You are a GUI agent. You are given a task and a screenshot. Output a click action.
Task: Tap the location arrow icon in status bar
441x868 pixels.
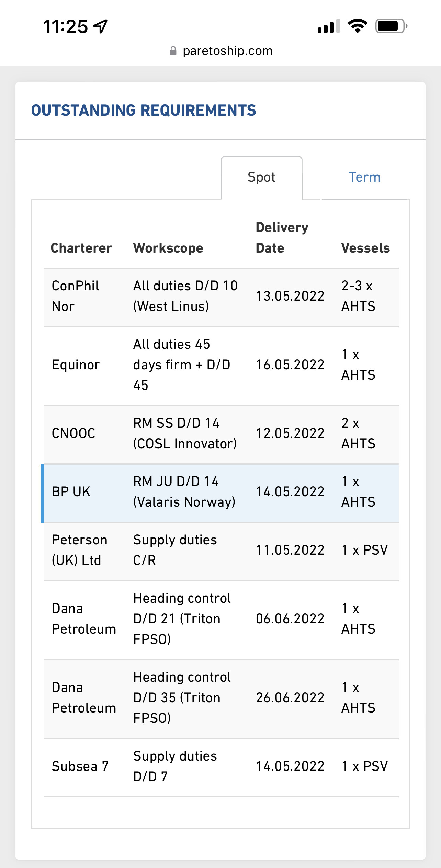(x=101, y=26)
